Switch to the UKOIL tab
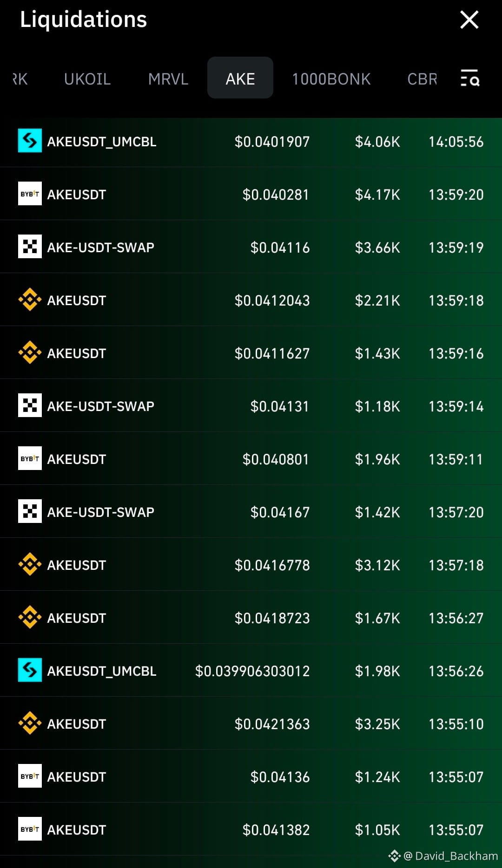Viewport: 502px width, 868px height. pos(87,78)
